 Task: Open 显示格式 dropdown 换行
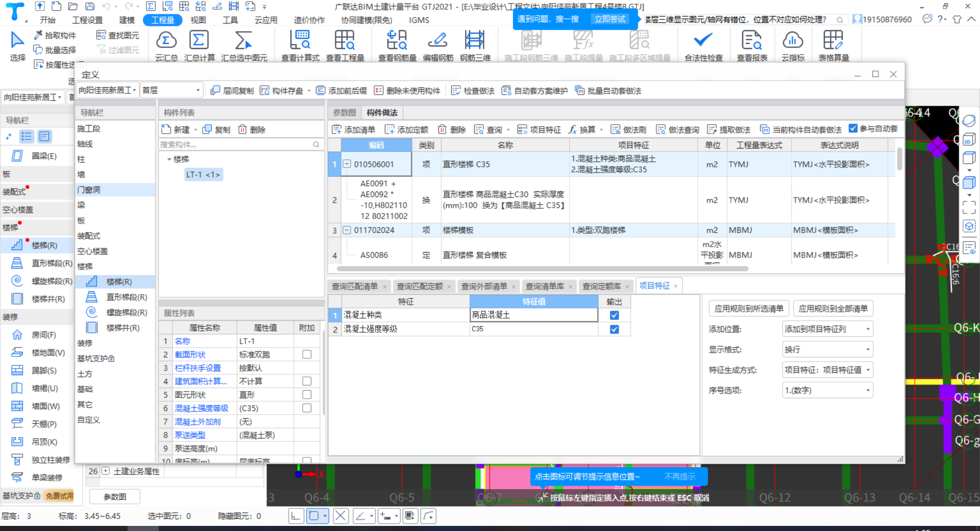pos(827,350)
